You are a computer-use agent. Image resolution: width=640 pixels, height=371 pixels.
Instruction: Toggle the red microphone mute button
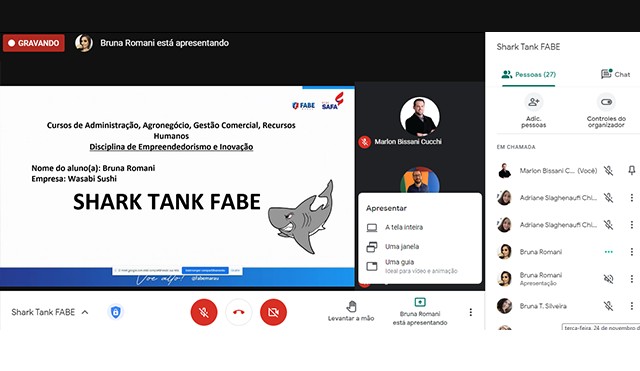click(204, 312)
